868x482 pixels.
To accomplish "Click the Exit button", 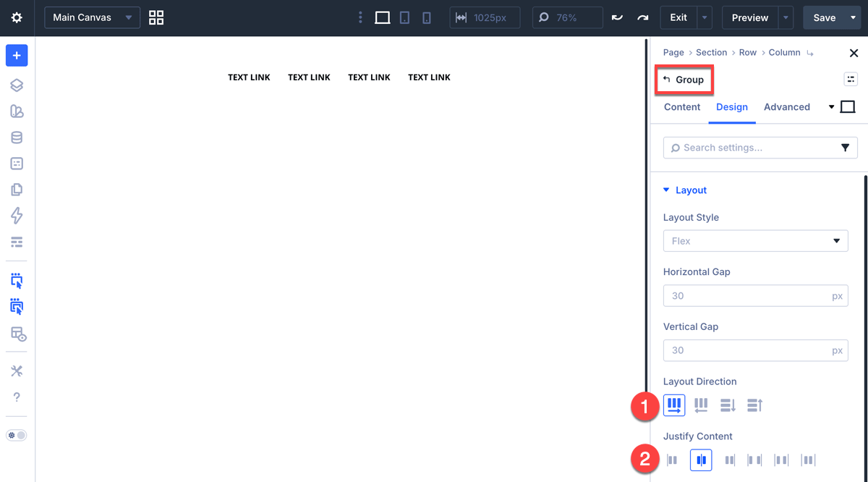I will tap(678, 17).
